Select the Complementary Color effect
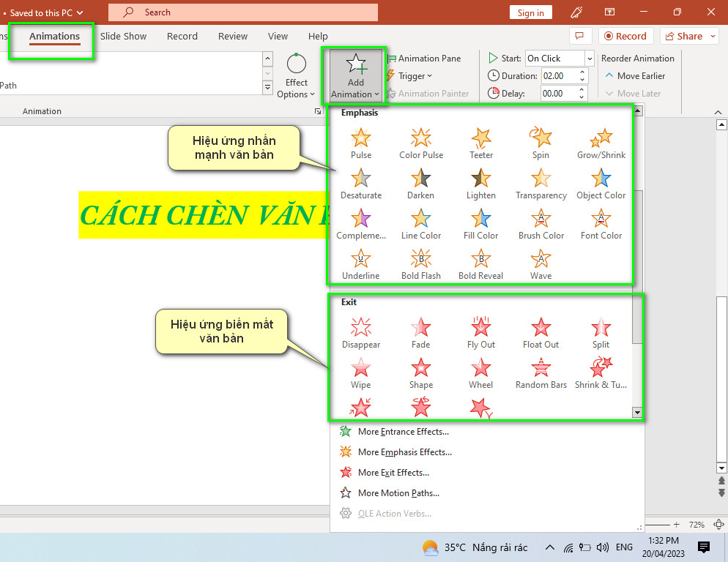 click(361, 224)
